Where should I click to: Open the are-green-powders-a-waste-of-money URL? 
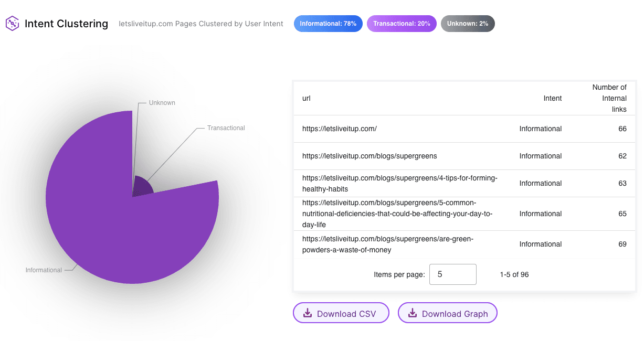(387, 244)
